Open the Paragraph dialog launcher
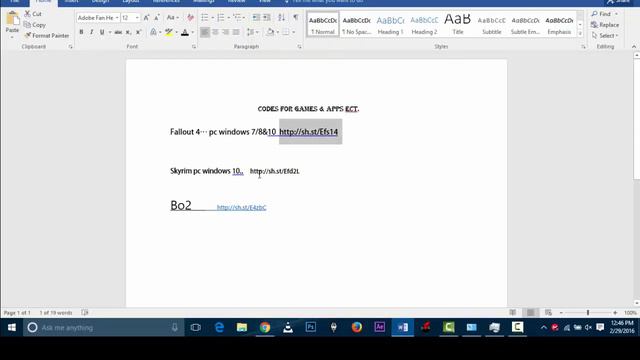 pos(299,47)
